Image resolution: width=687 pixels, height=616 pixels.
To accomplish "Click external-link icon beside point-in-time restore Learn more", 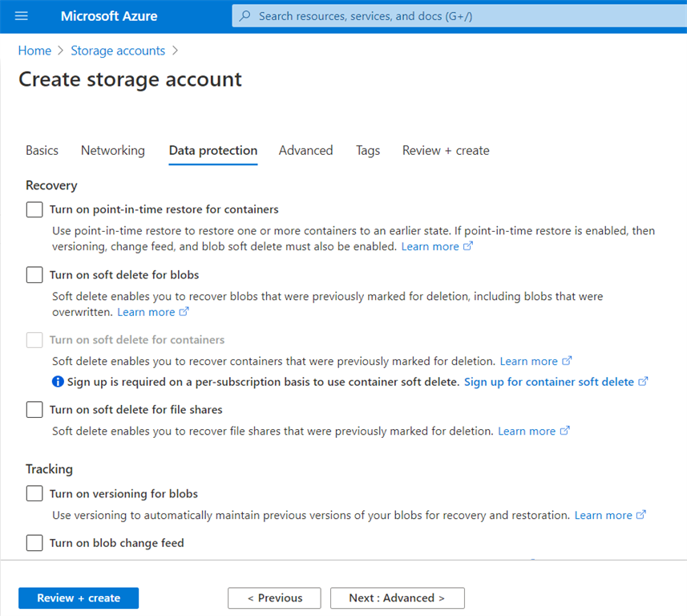I will click(467, 246).
